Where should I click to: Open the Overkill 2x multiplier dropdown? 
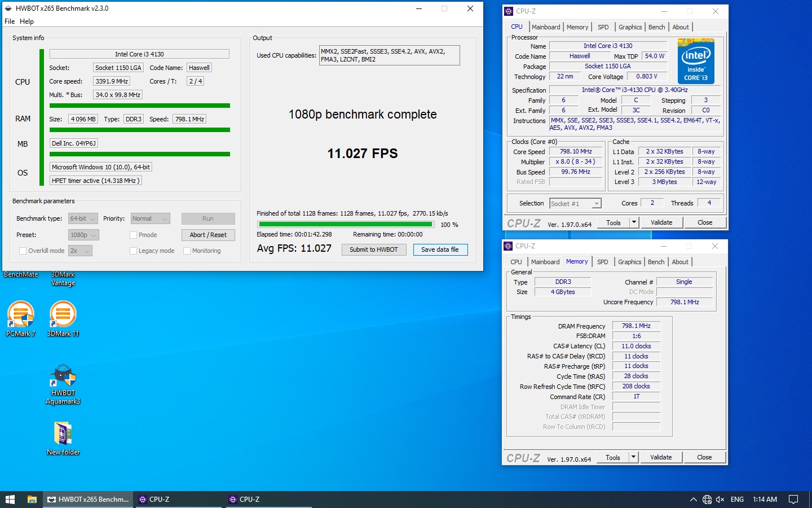(x=80, y=251)
